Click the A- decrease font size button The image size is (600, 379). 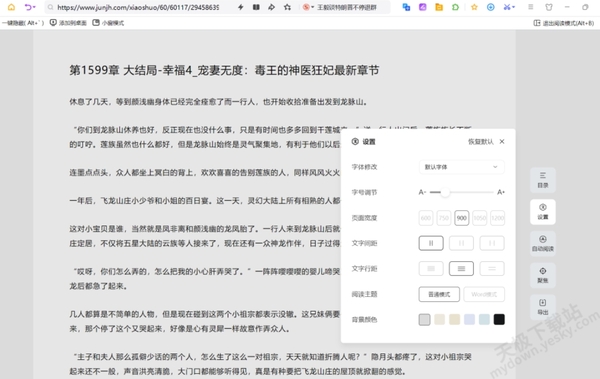[422, 192]
